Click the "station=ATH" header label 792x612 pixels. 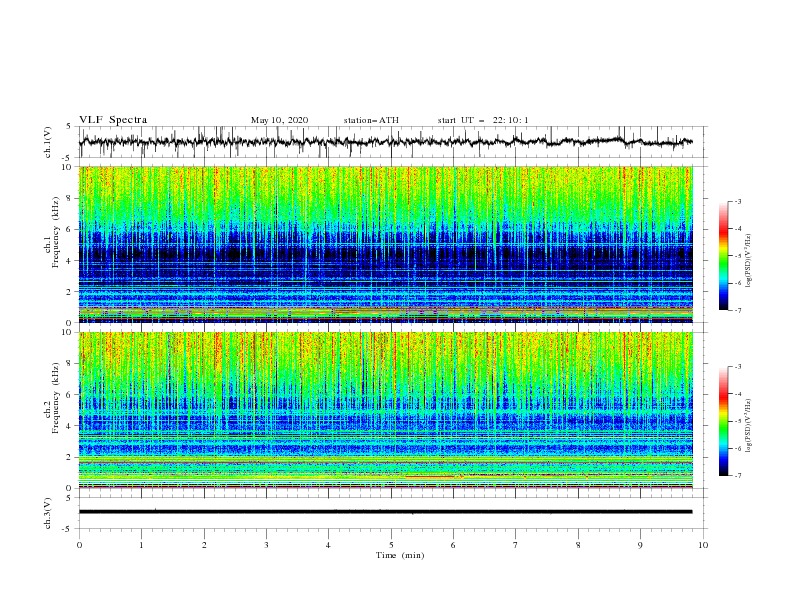[371, 120]
